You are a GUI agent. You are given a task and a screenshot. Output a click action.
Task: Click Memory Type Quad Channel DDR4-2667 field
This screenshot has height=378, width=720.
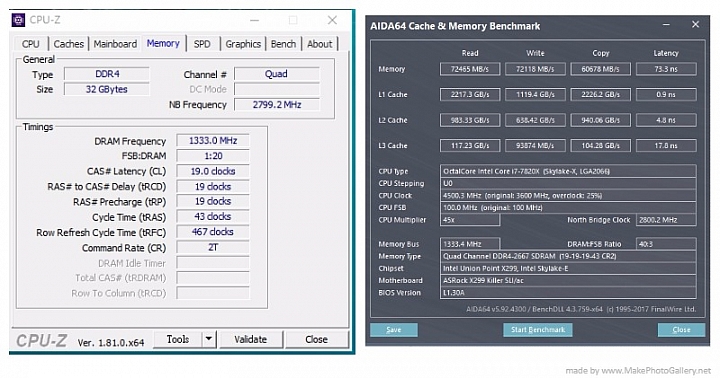[x=568, y=256]
